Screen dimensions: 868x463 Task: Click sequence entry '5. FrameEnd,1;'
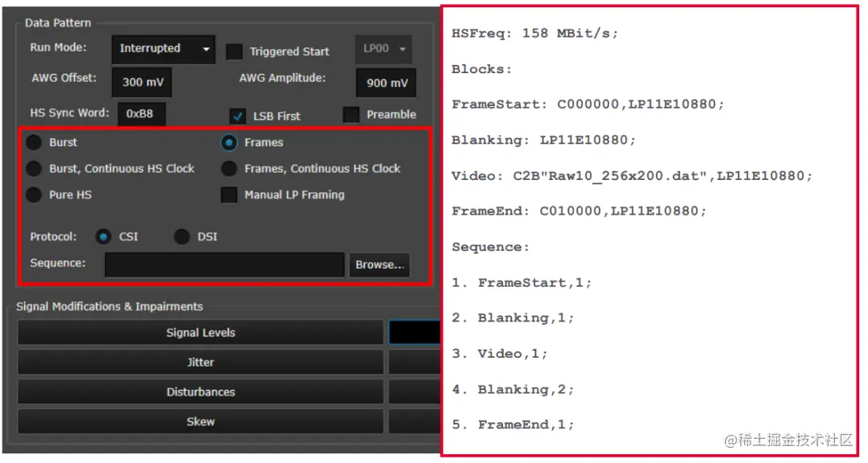(513, 424)
